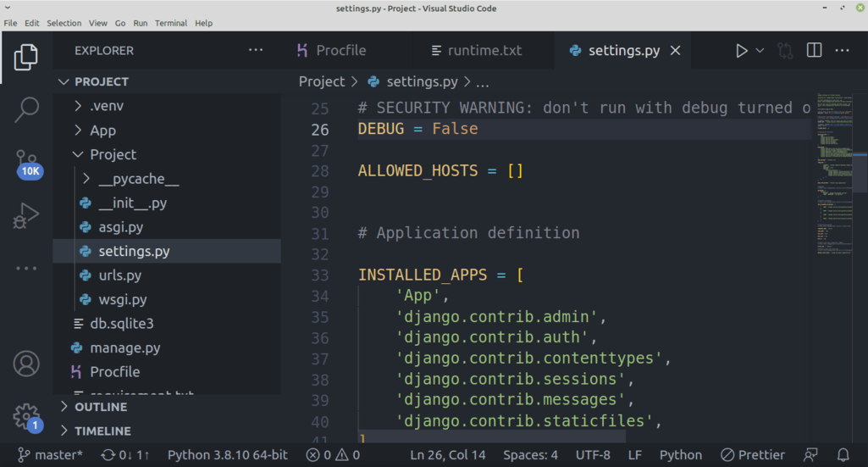
Task: Click the Explorer more actions ellipsis
Action: coord(256,50)
